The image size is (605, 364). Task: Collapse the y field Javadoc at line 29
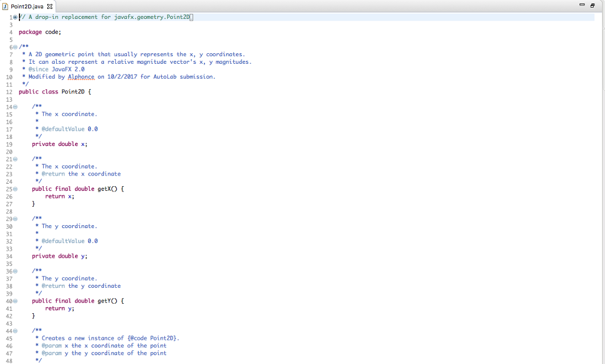coord(15,218)
